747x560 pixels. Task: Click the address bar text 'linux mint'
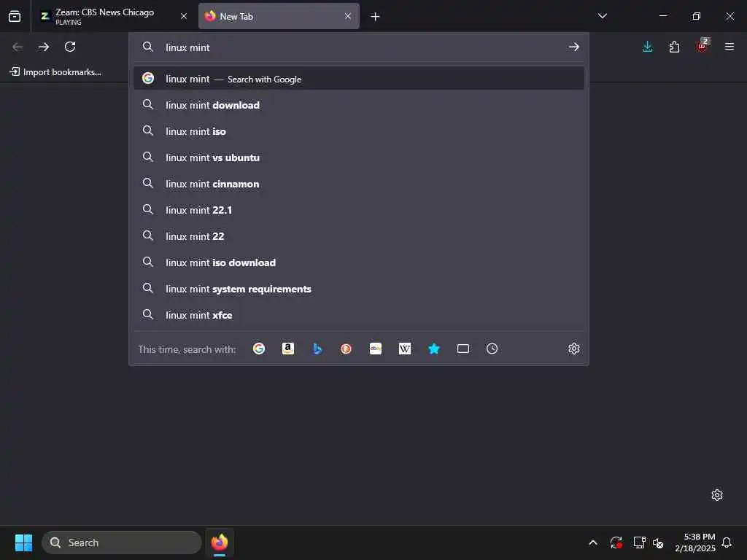pyautogui.click(x=187, y=47)
